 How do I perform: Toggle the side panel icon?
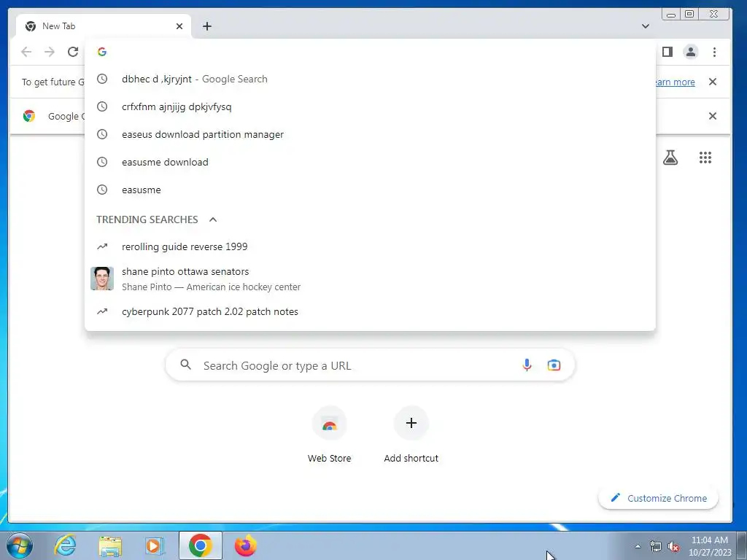pos(667,52)
